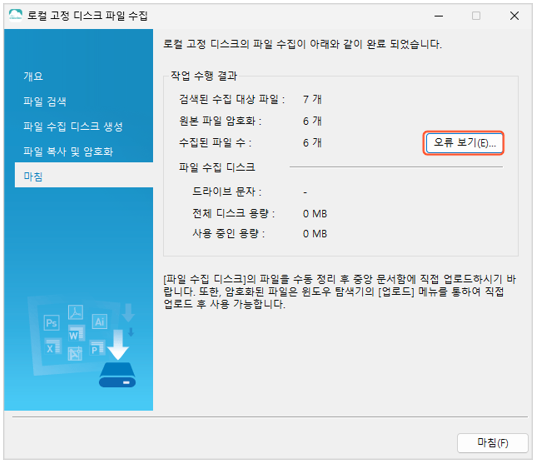This screenshot has width=537, height=464.
Task: Close the 로컬 고정 디스크 파일 수집 window
Action: pos(514,16)
